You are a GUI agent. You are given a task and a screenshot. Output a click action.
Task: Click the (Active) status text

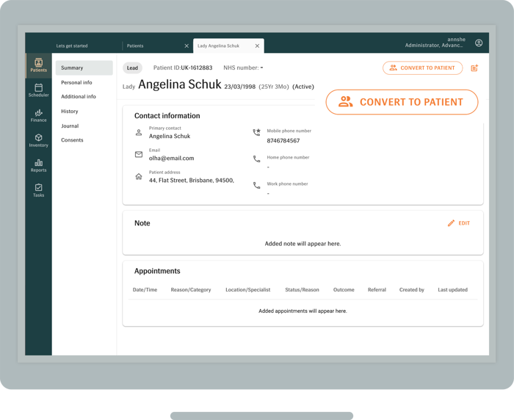click(x=303, y=87)
